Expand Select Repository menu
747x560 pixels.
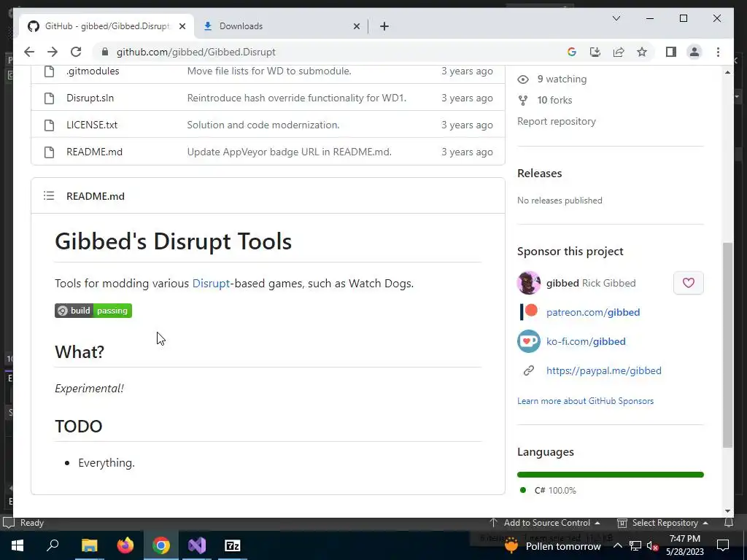tap(662, 522)
